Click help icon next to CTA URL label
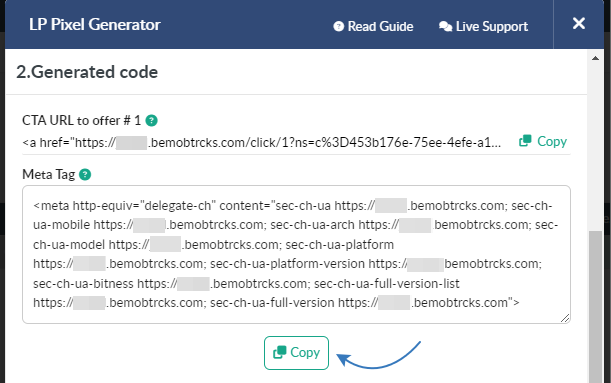Viewport: 611px width, 383px height. [x=152, y=121]
